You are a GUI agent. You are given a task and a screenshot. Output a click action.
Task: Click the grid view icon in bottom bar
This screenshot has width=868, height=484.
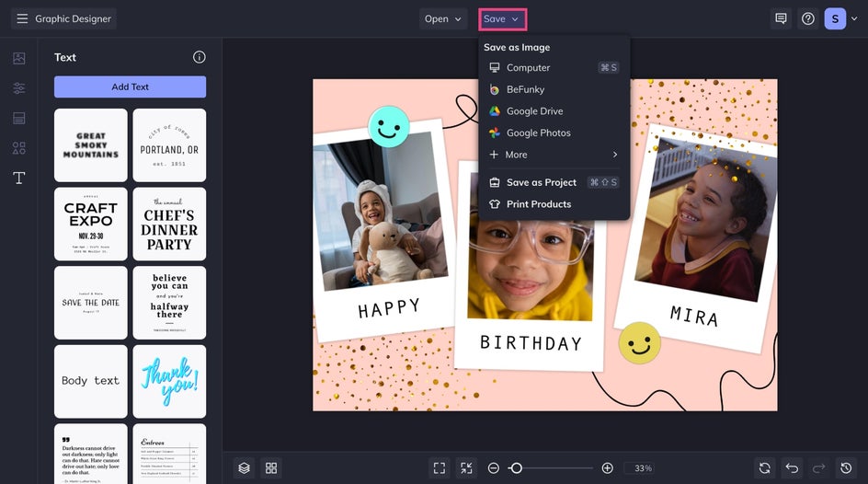[271, 468]
